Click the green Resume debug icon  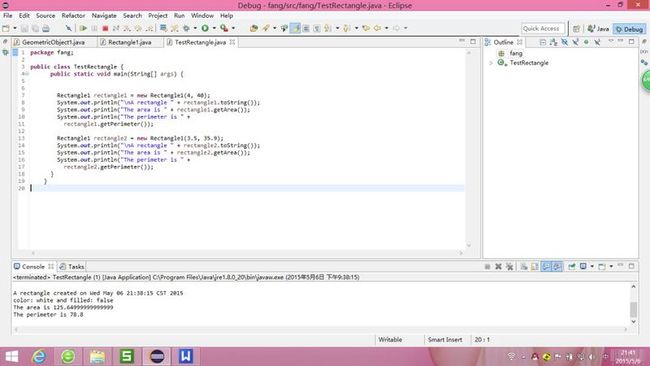[x=83, y=28]
